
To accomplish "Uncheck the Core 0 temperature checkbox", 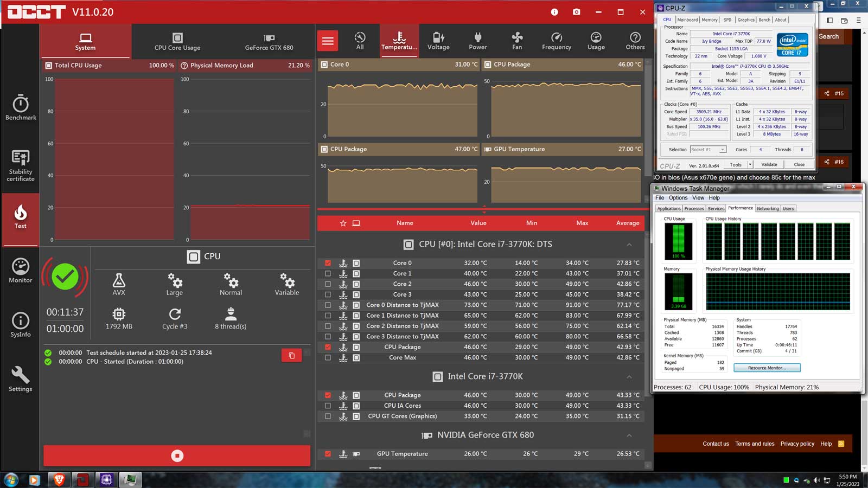I will 328,263.
